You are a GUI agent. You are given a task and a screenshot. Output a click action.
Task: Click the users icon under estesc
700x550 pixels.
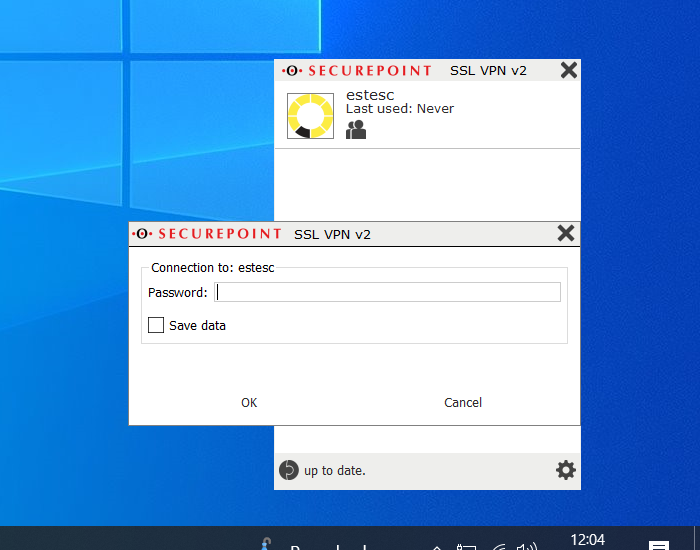tap(356, 129)
